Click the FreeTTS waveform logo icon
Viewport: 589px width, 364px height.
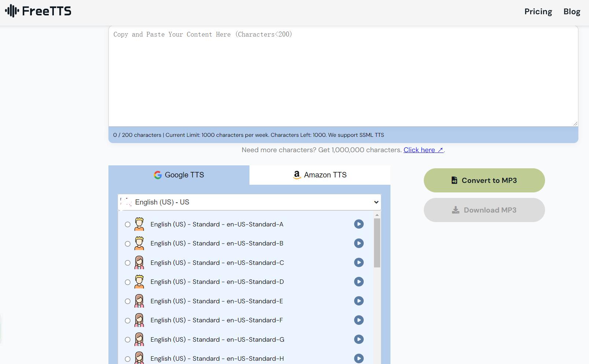[x=12, y=11]
